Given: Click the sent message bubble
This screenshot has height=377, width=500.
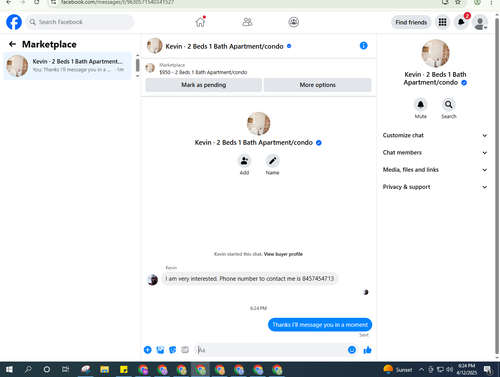Looking at the screenshot, I should [320, 325].
